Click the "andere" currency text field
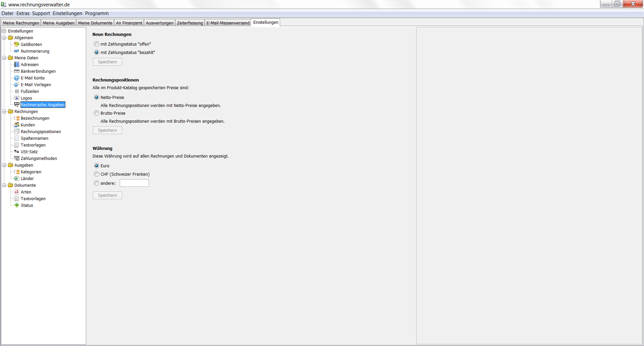This screenshot has width=644, height=346. pyautogui.click(x=134, y=183)
